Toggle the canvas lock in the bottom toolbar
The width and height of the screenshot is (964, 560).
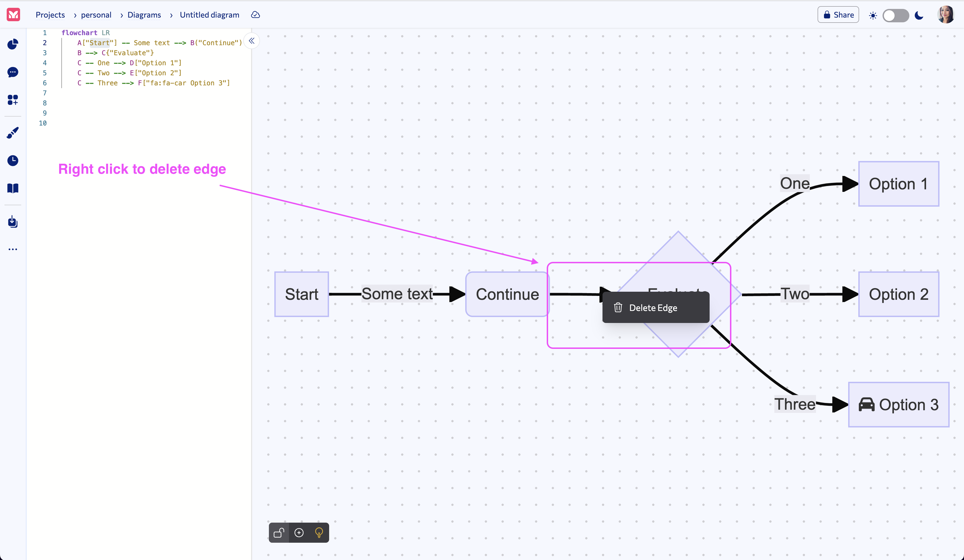tap(279, 532)
